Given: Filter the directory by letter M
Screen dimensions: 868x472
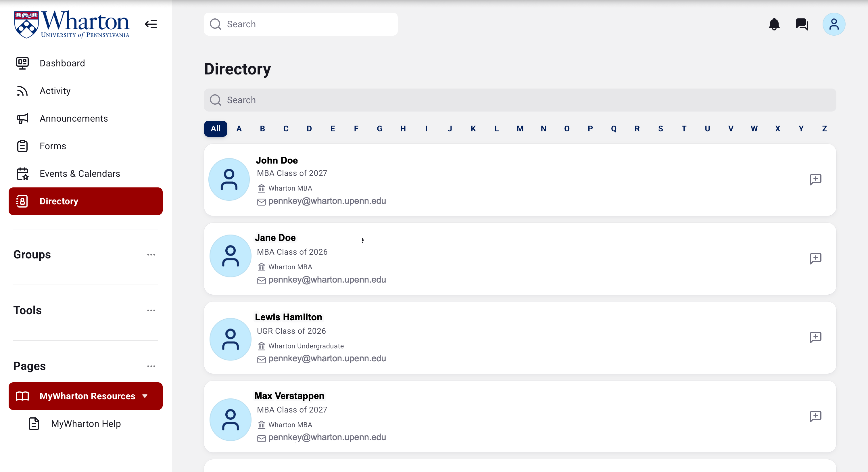Looking at the screenshot, I should point(520,129).
